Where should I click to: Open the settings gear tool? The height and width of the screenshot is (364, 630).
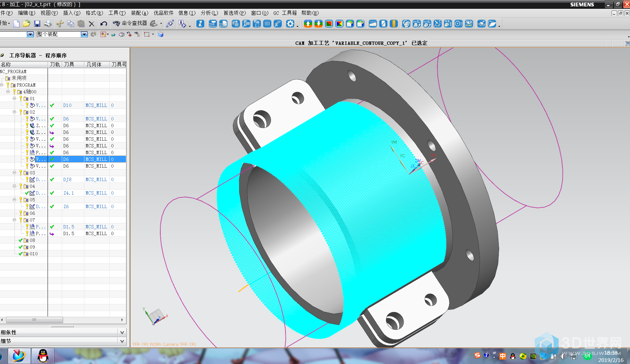tap(290, 24)
